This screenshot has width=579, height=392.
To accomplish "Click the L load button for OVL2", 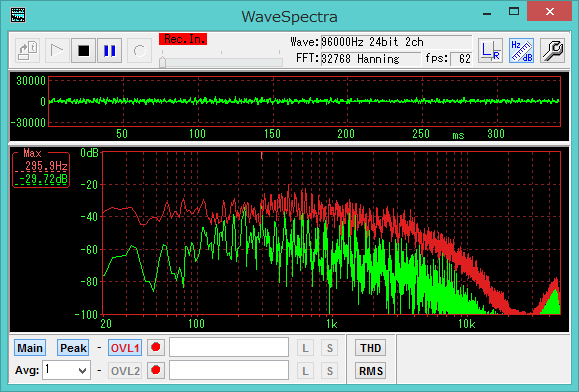I will click(305, 371).
